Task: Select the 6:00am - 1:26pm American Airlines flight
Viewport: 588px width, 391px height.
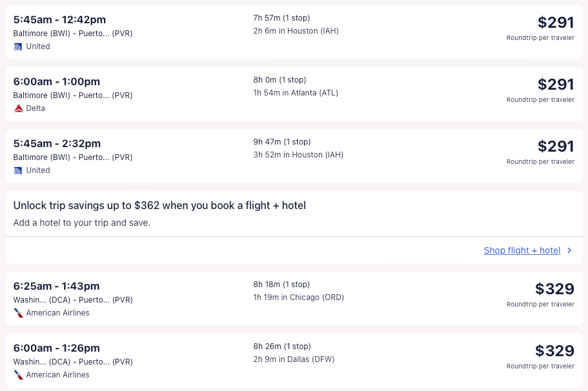Action: point(57,348)
